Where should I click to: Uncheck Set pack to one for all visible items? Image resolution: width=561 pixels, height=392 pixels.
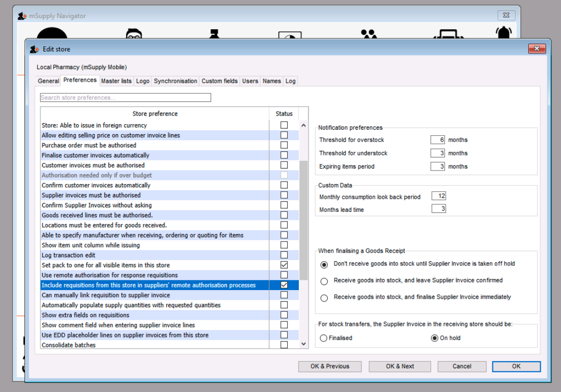tap(284, 265)
